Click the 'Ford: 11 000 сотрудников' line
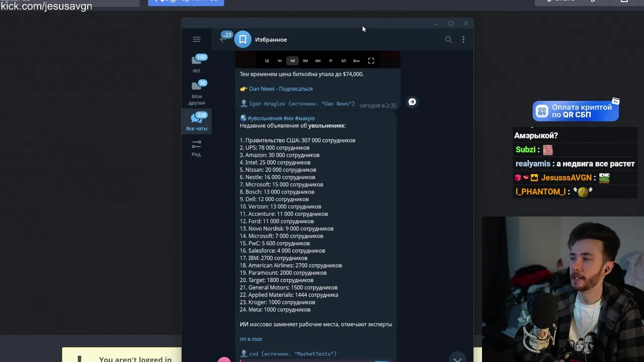The width and height of the screenshot is (644, 362). (x=277, y=221)
